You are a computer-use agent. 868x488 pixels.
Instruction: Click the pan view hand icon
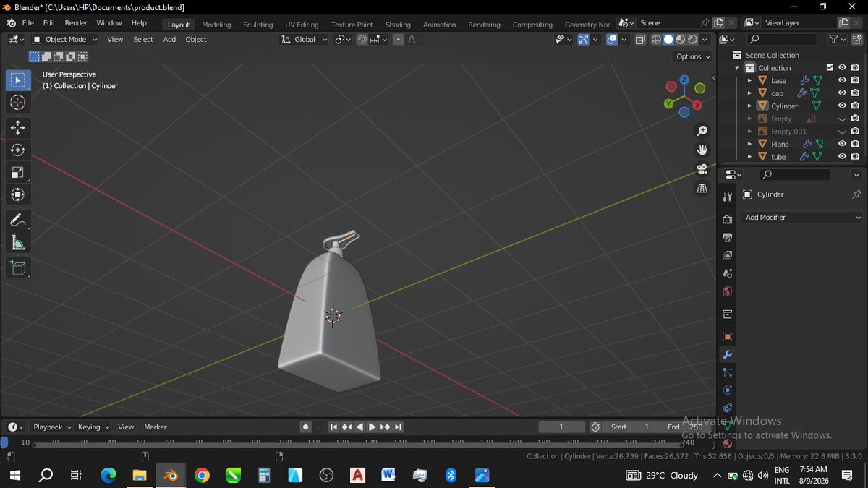(x=702, y=150)
